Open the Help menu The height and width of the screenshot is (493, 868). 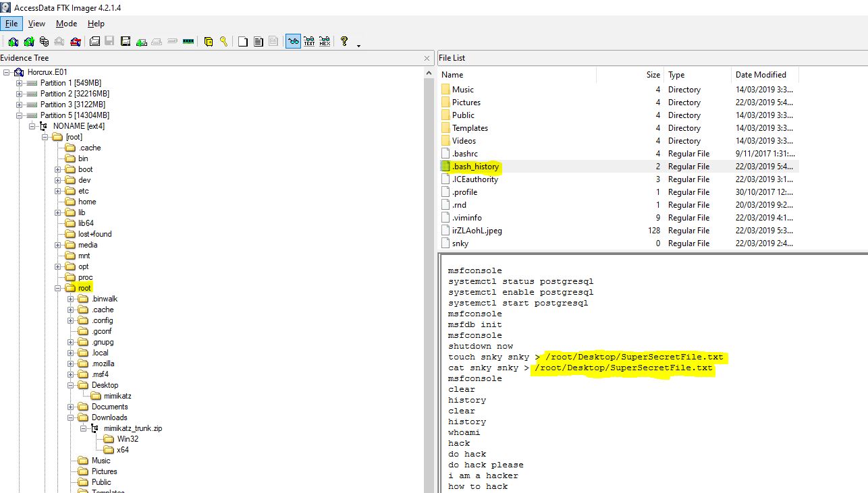tap(96, 24)
